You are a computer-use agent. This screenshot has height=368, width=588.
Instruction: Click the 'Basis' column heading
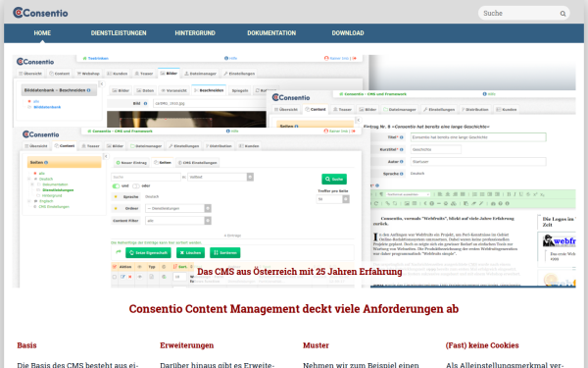pyautogui.click(x=27, y=345)
